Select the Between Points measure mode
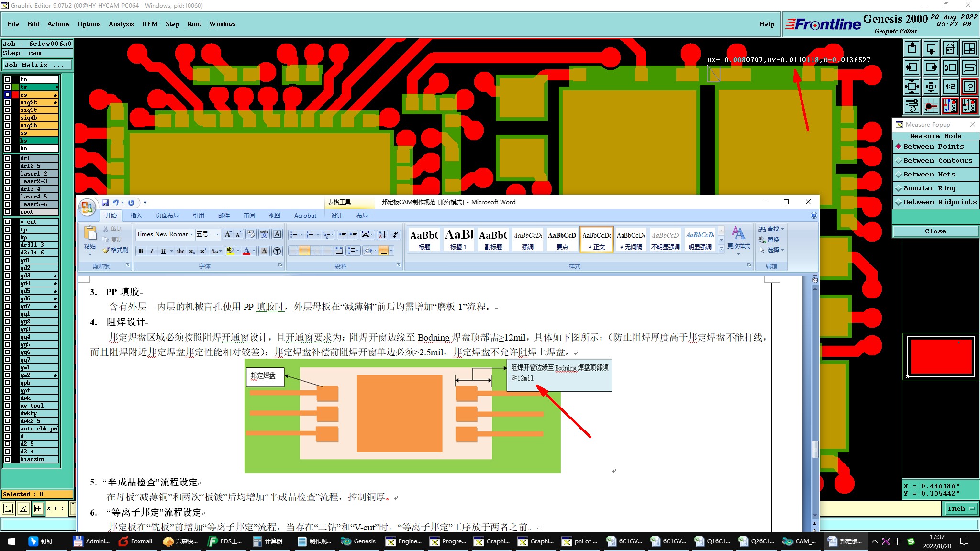Image resolution: width=980 pixels, height=551 pixels. click(x=935, y=147)
